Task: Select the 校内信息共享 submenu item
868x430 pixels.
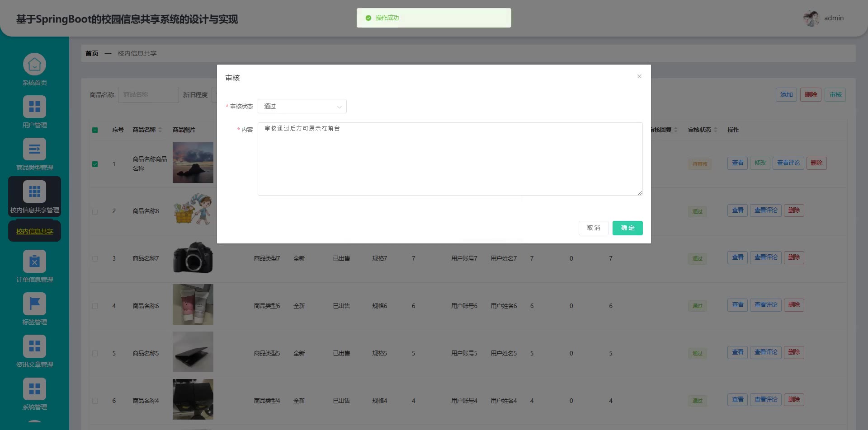Action: tap(34, 231)
